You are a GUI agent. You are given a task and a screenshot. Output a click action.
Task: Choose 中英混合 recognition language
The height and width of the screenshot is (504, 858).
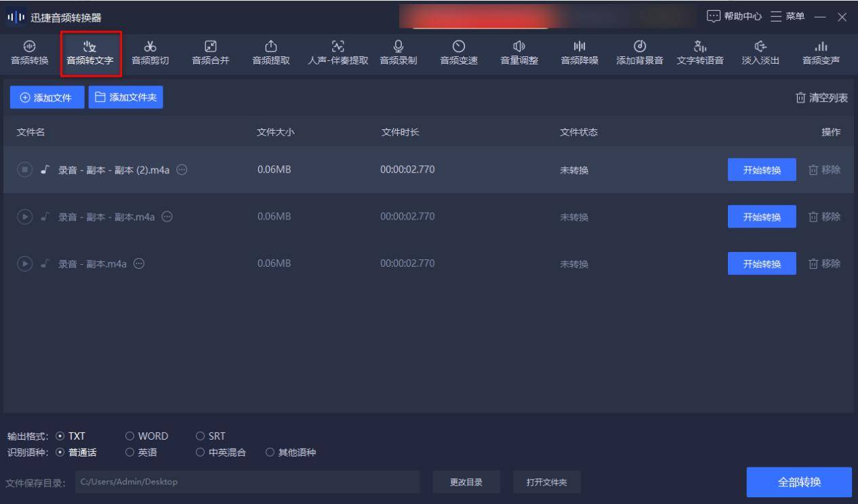click(x=220, y=452)
